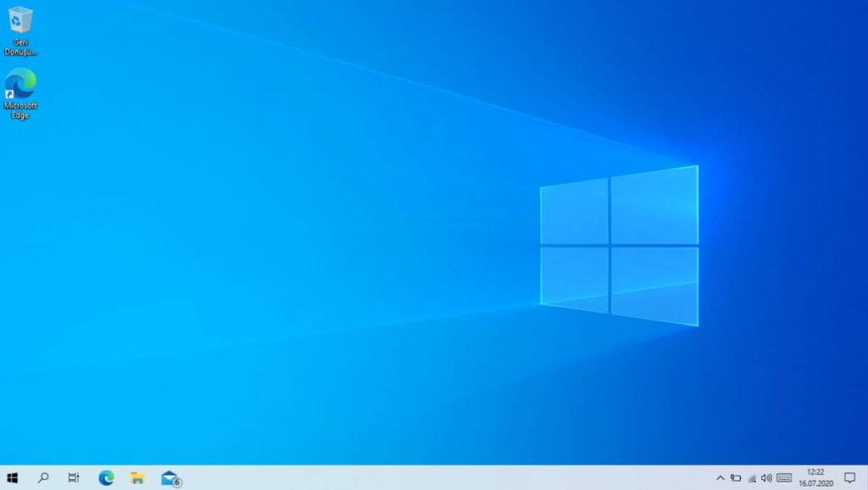Open the Start menu

(13, 478)
